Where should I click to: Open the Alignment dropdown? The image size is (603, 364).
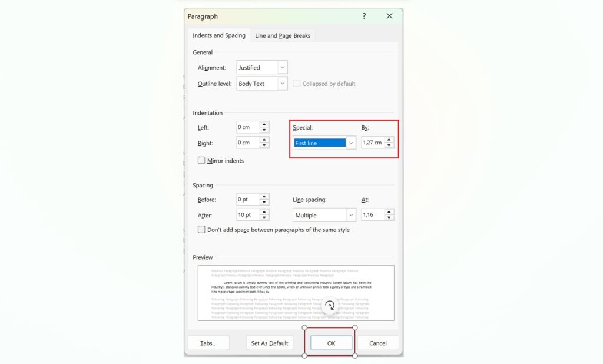283,68
